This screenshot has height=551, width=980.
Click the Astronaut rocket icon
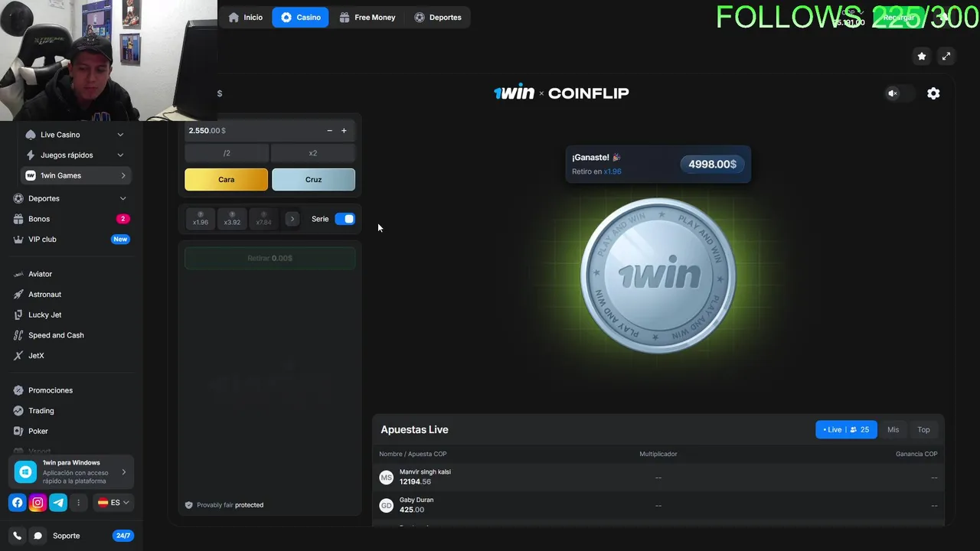click(19, 295)
